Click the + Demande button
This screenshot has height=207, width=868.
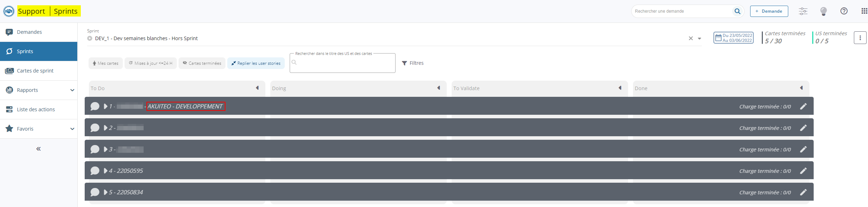(769, 11)
